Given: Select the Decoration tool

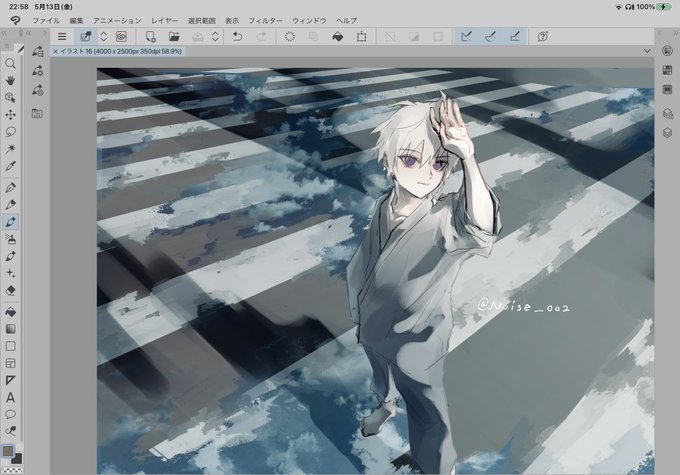Looking at the screenshot, I should 10,256.
